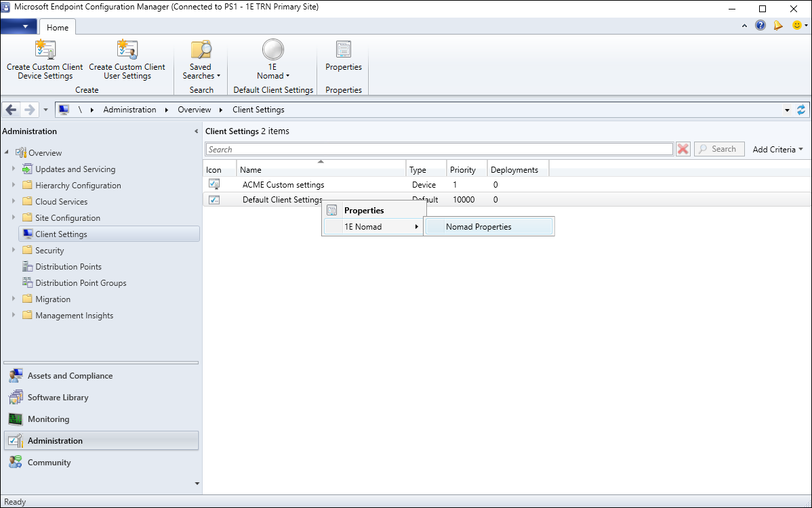Expand the Site Configuration tree node
Screen dimensions: 812x508
point(13,218)
